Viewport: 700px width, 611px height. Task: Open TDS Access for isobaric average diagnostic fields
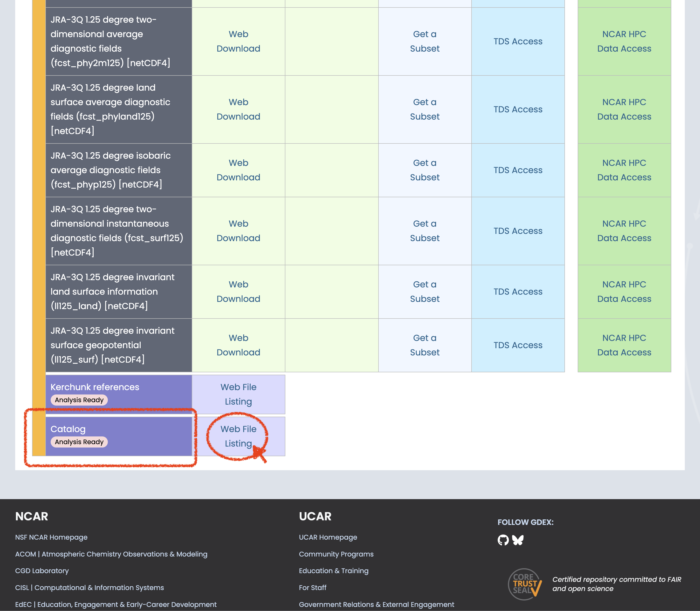pos(518,170)
